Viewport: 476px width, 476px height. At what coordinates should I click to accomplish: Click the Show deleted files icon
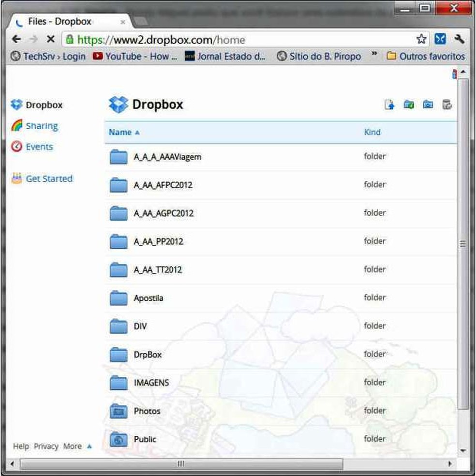click(447, 104)
